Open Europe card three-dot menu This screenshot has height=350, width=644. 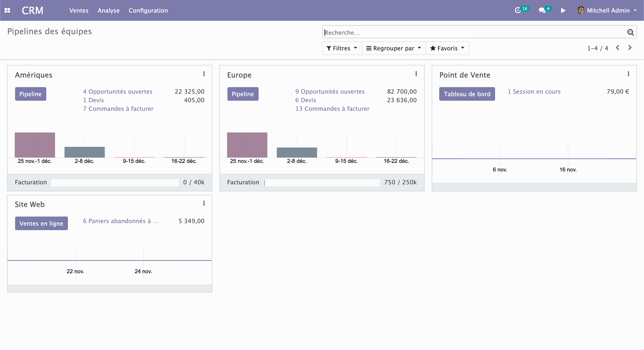tap(416, 74)
